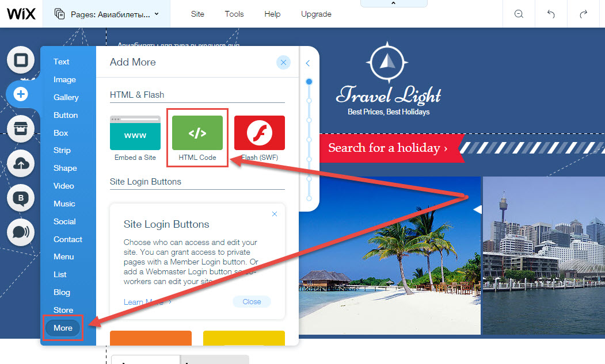Expand the top bar collapse arrow

point(394,3)
